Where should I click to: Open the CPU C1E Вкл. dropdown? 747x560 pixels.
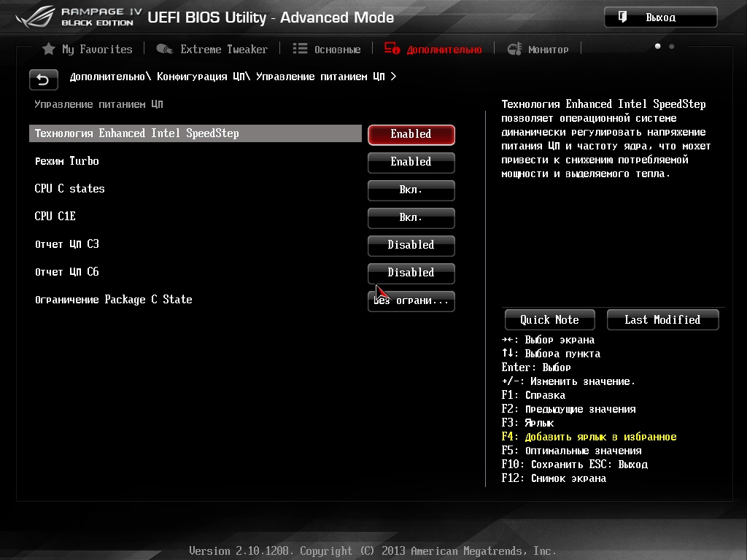[x=411, y=217]
